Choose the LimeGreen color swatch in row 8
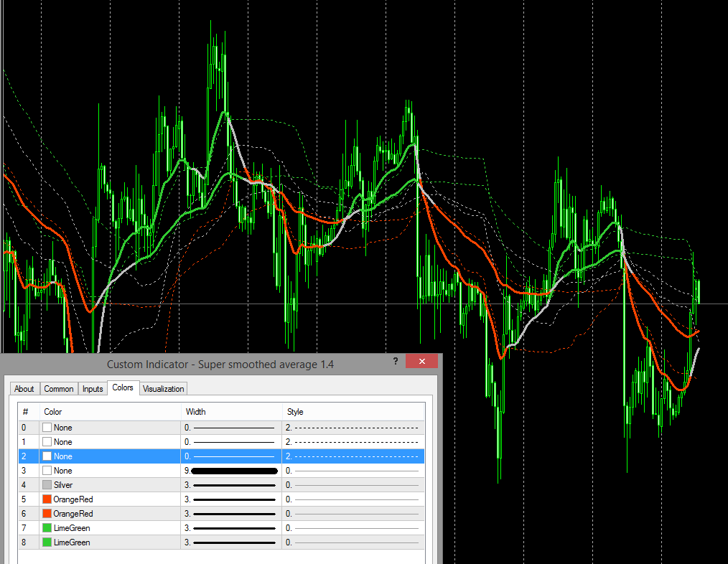The height and width of the screenshot is (564, 728). pyautogui.click(x=47, y=542)
